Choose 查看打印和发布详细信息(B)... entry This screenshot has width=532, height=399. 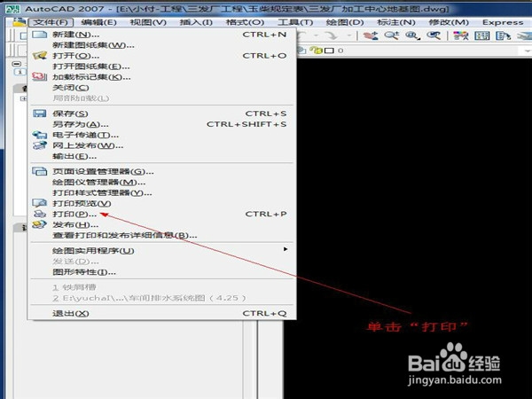pyautogui.click(x=162, y=235)
